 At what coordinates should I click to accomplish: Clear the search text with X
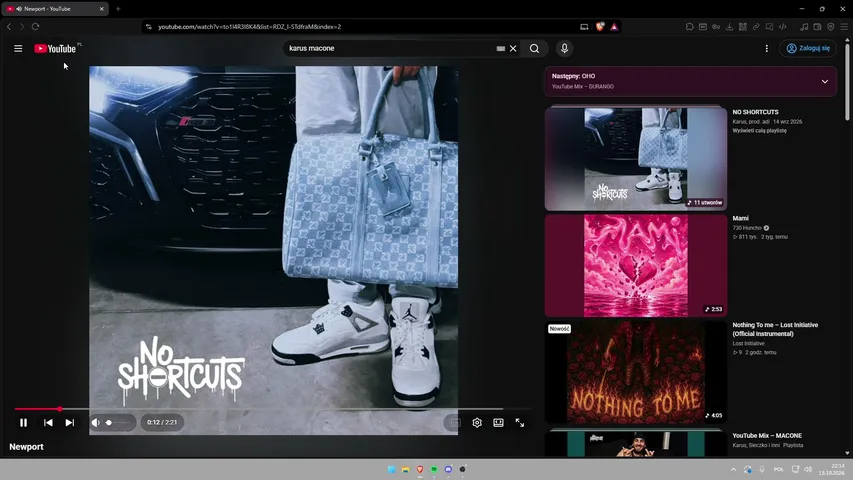[513, 48]
